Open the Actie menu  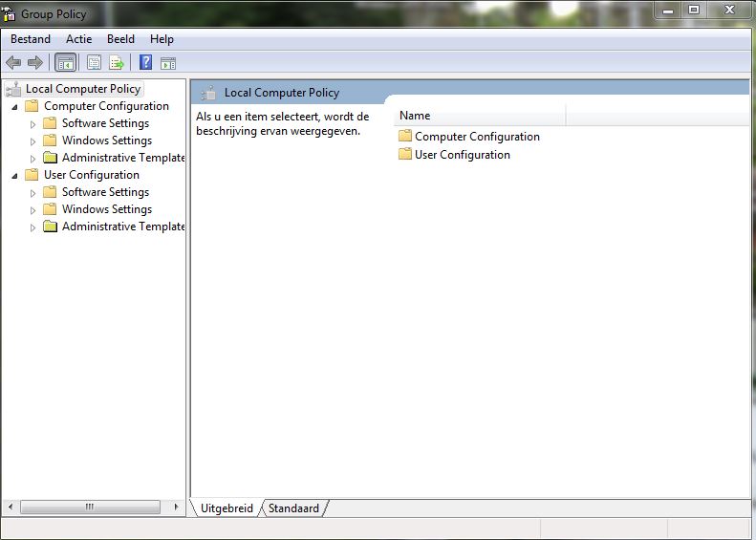pos(79,39)
